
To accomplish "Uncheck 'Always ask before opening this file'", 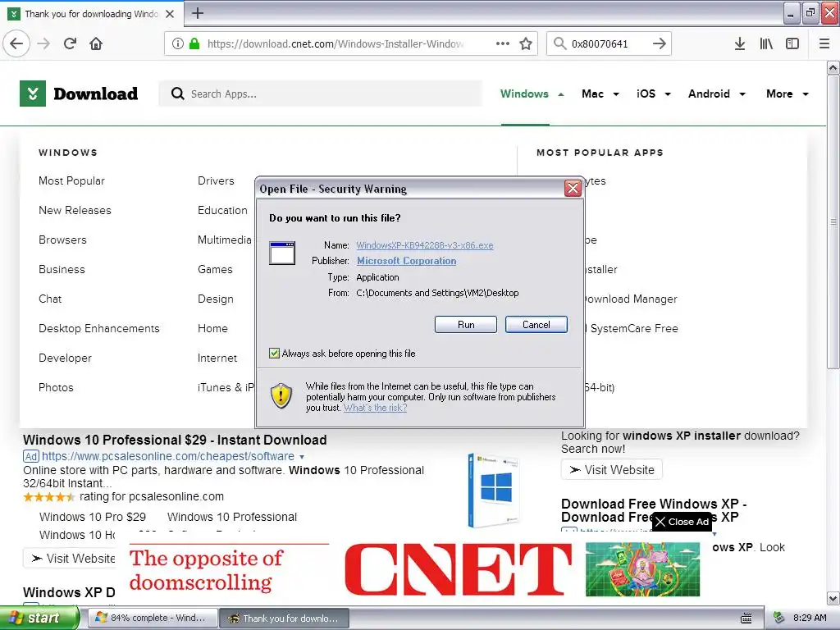I will [274, 353].
